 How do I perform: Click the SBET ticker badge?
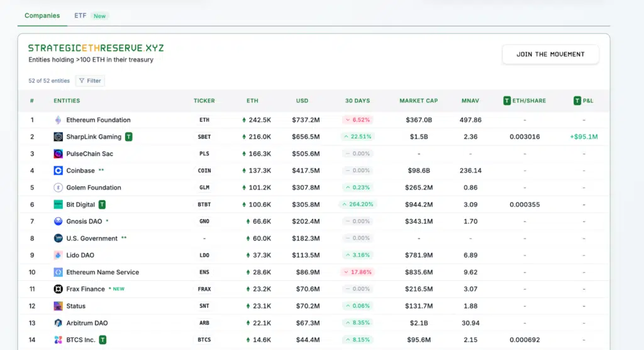204,137
